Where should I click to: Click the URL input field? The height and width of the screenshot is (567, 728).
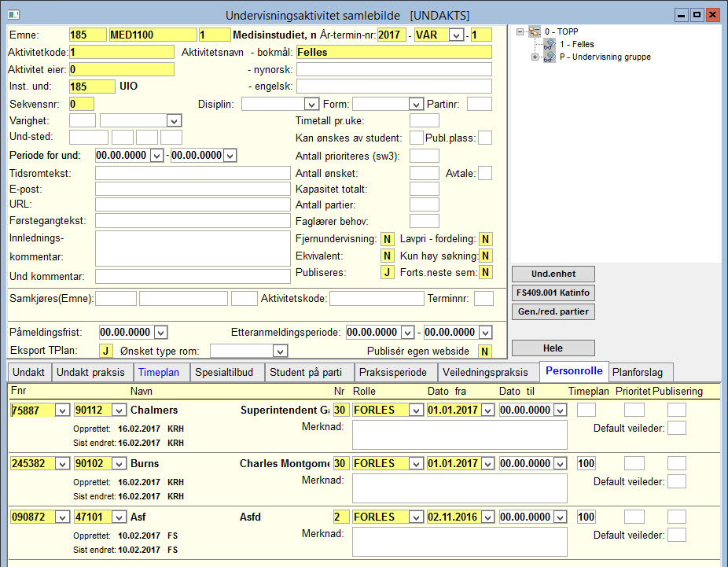193,204
